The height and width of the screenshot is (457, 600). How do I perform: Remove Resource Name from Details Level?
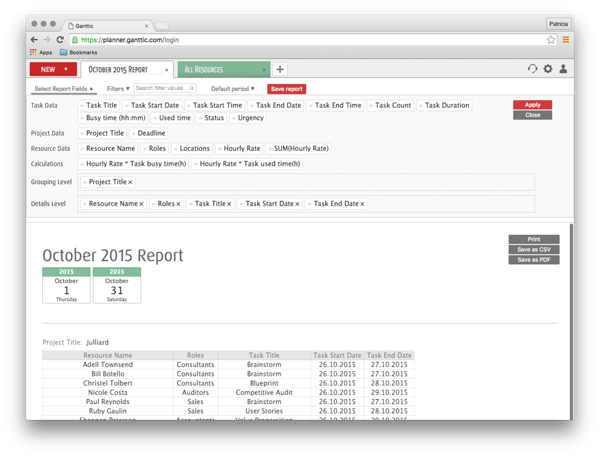click(141, 204)
